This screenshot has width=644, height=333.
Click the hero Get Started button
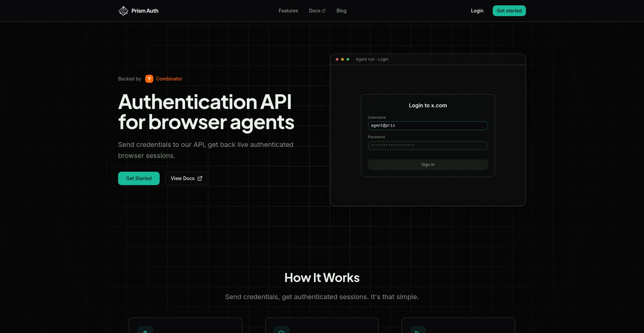[x=139, y=178]
